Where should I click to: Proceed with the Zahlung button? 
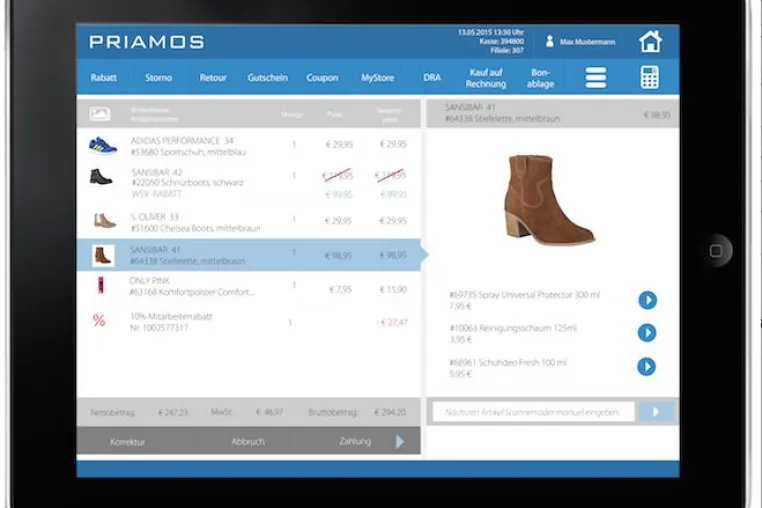pos(355,441)
